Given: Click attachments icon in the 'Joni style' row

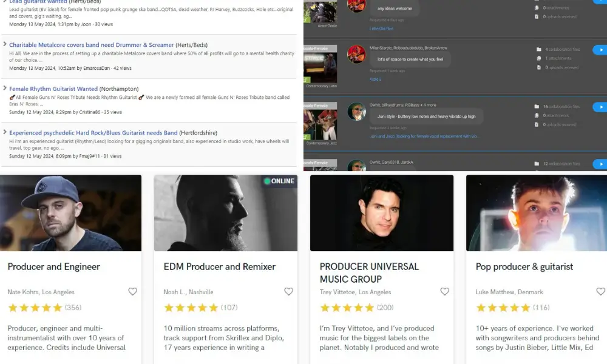Looking at the screenshot, I should click(537, 115).
